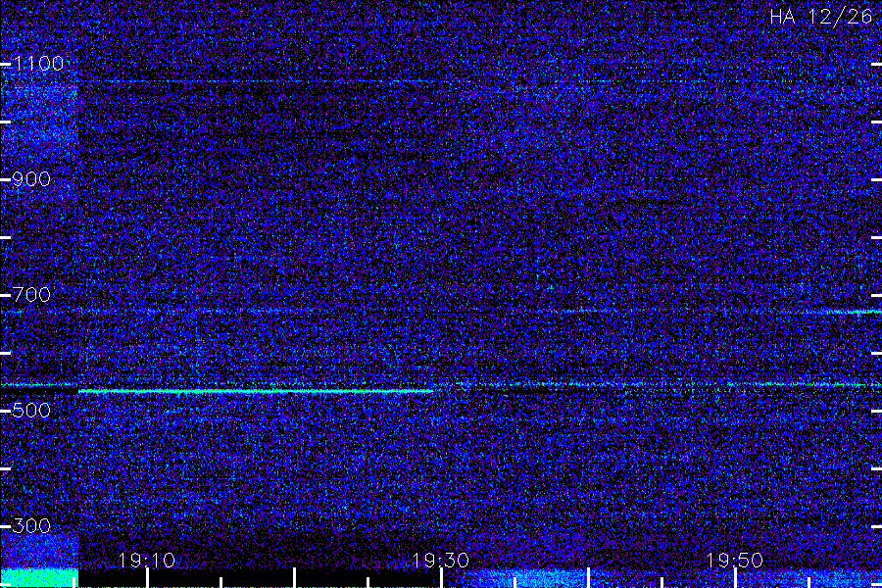Viewport: 882px width, 588px height.
Task: Click the 500 frequency axis label
Action: pos(31,411)
